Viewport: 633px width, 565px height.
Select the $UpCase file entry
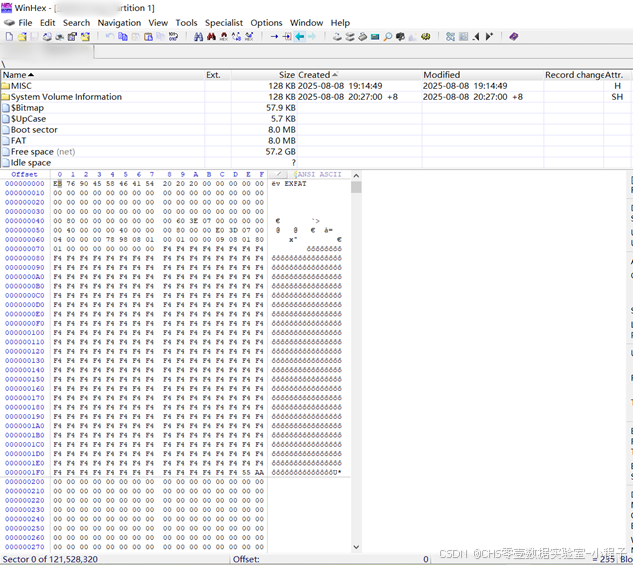coord(316,119)
